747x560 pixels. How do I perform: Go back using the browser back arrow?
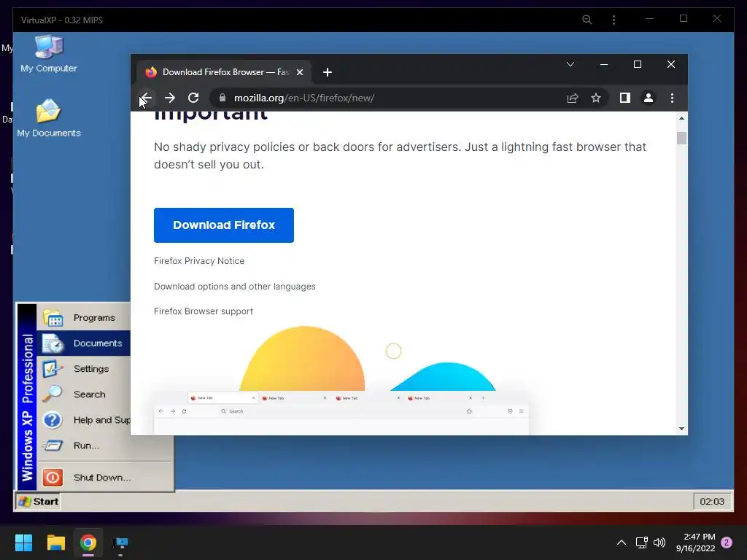click(146, 98)
